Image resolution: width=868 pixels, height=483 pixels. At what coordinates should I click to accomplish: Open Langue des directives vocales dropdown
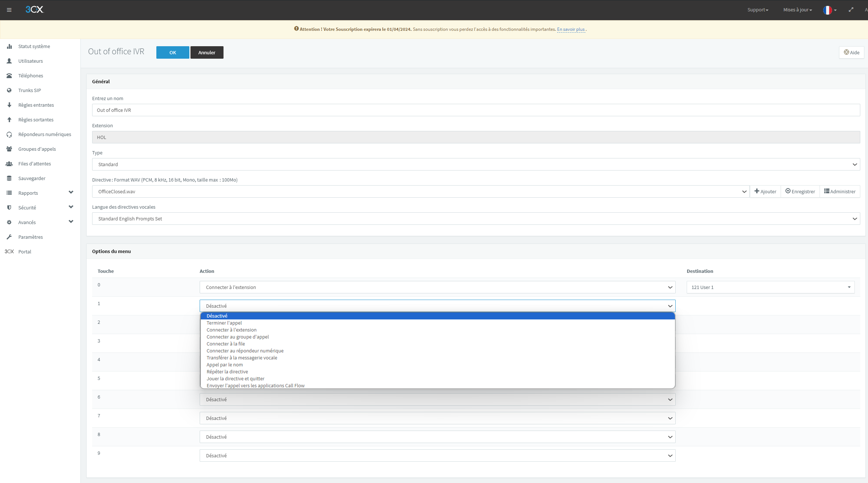point(476,219)
